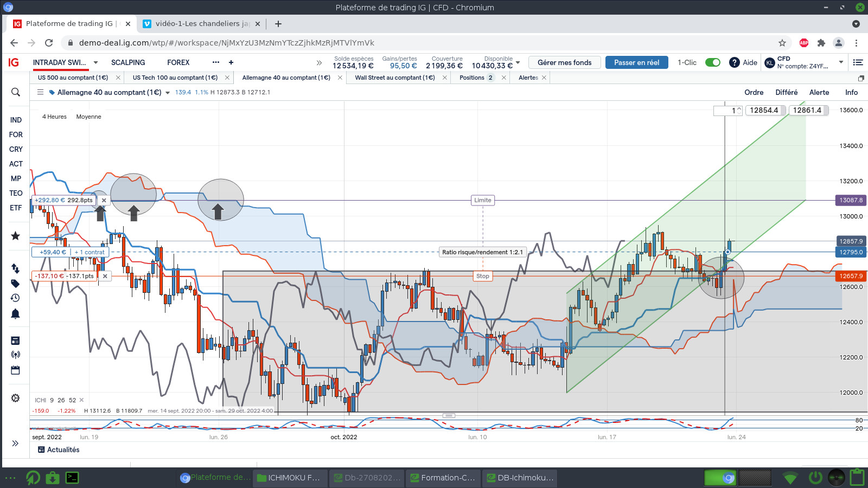Click Gérer mes fonds button
This screenshot has height=488, width=868.
tap(565, 62)
